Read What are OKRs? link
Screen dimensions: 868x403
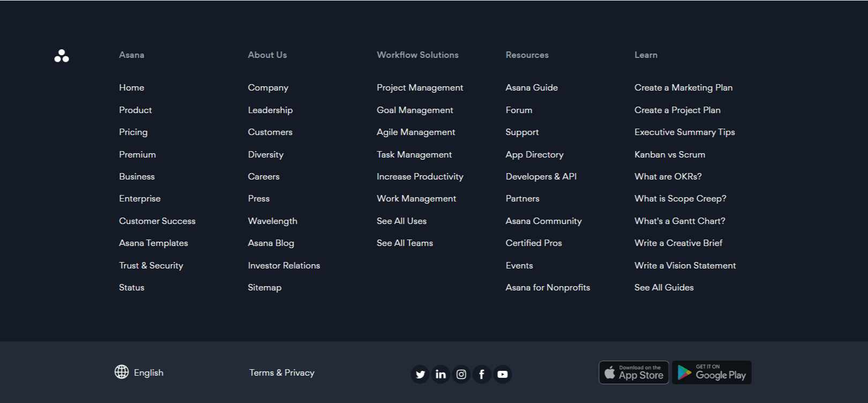coord(668,176)
